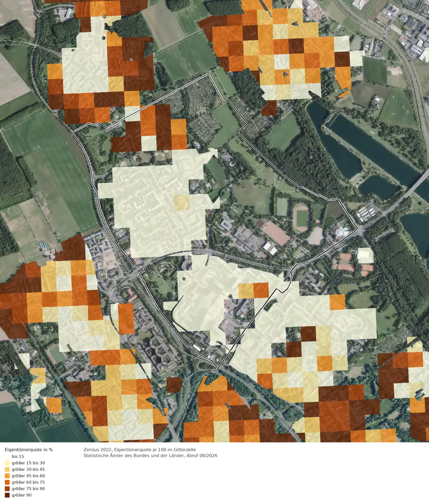Click the legend label "größer 60 bis 75"
The height and width of the screenshot is (504, 429).
point(28,482)
